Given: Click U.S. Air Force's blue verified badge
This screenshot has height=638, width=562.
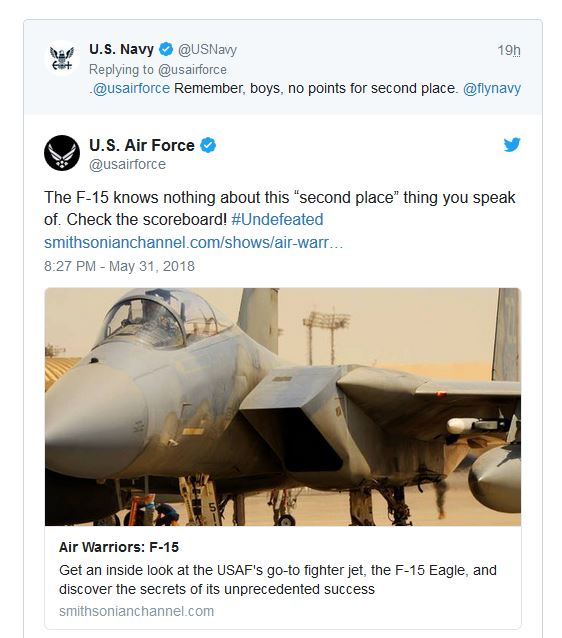Looking at the screenshot, I should coord(208,145).
